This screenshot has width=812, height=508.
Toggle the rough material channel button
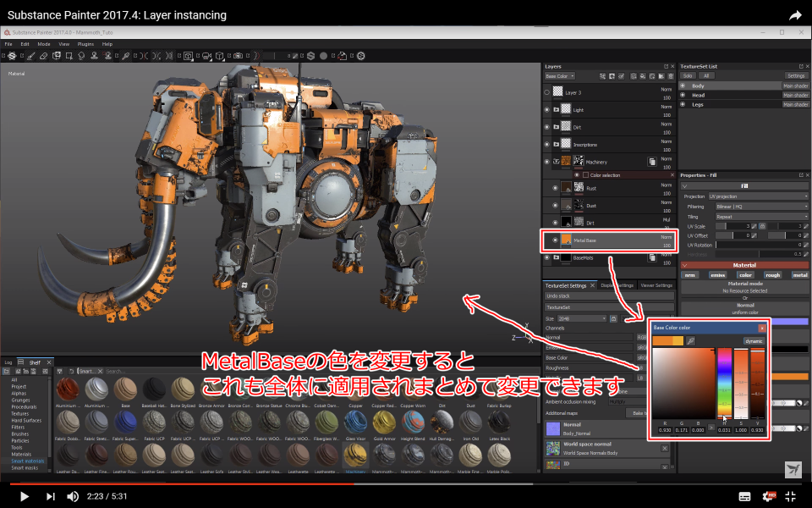click(772, 274)
